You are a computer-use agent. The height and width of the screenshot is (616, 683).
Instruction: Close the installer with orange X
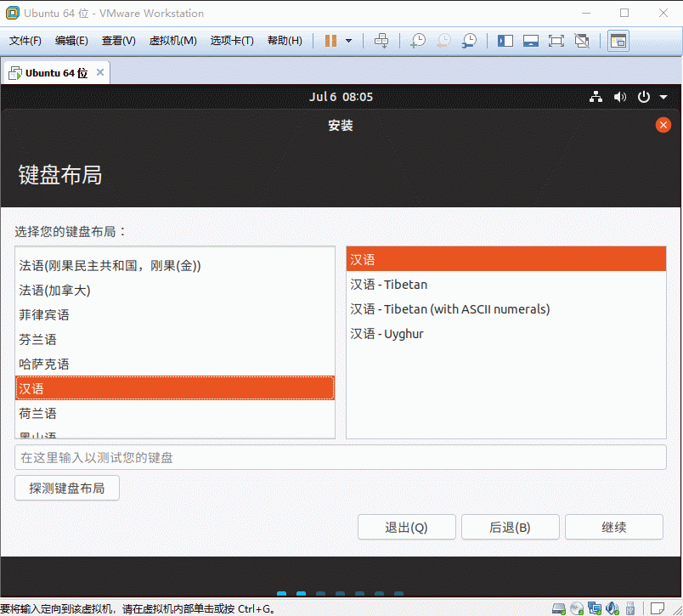[x=663, y=125]
